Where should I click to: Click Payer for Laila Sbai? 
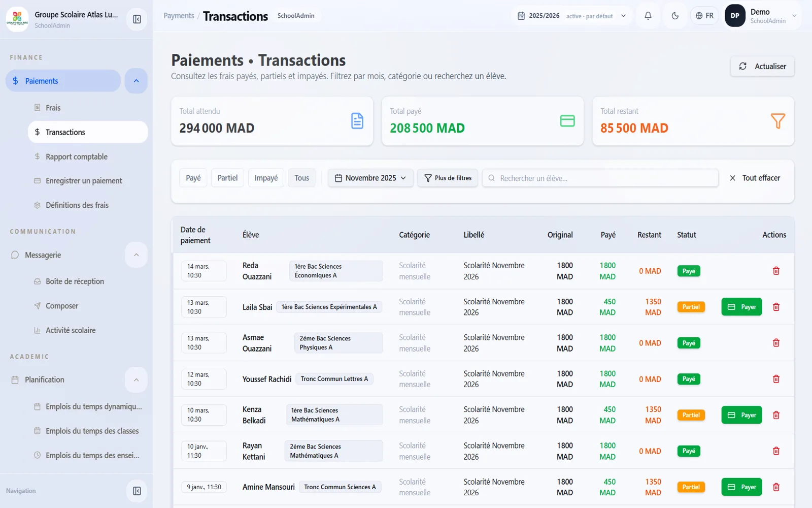click(x=741, y=307)
